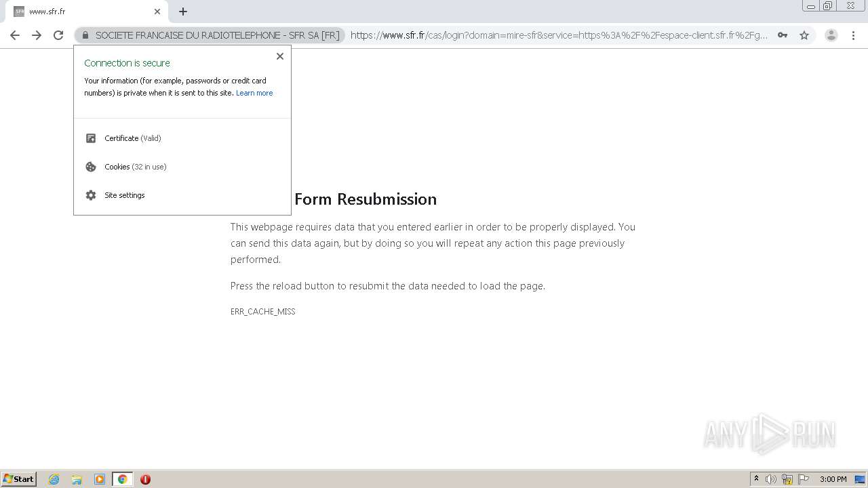The height and width of the screenshot is (488, 868).
Task: Open the network tray icon
Action: [x=787, y=479]
